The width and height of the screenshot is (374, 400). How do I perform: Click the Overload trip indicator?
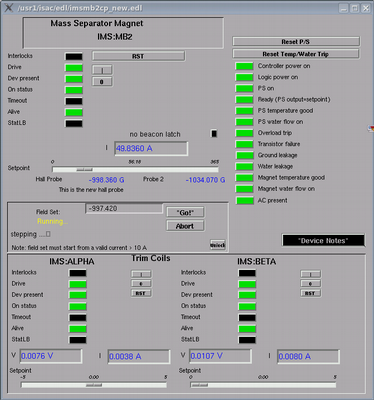click(x=244, y=133)
